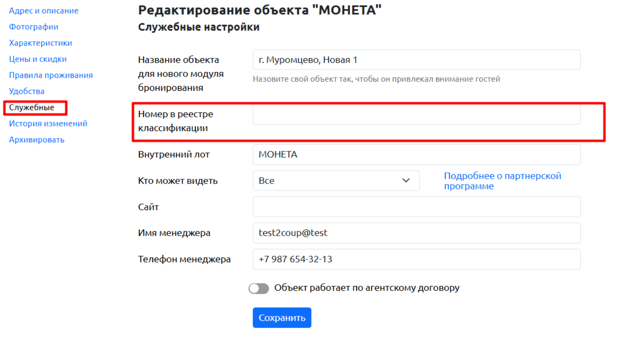
Task: View История изменений
Action: click(48, 123)
